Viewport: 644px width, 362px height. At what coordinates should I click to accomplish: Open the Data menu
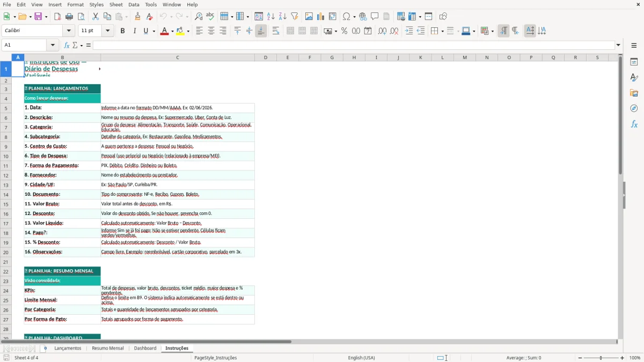pyautogui.click(x=134, y=4)
